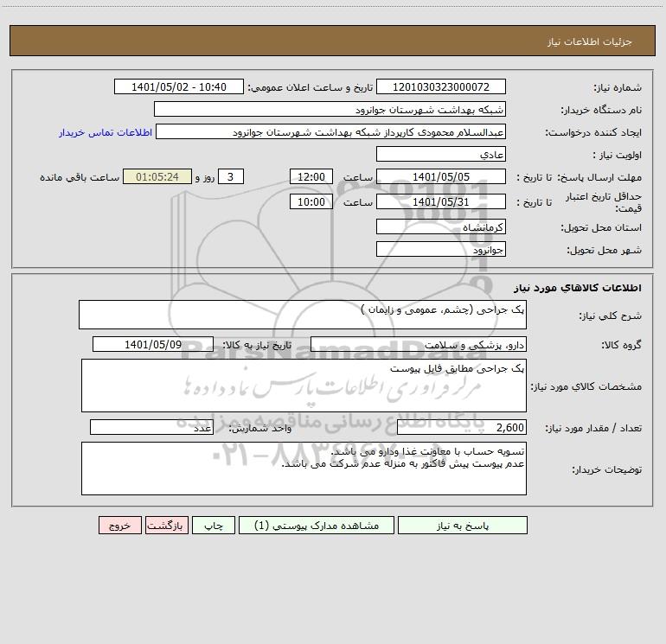Click need date field 1401/05/09
The width and height of the screenshot is (666, 644).
(153, 345)
